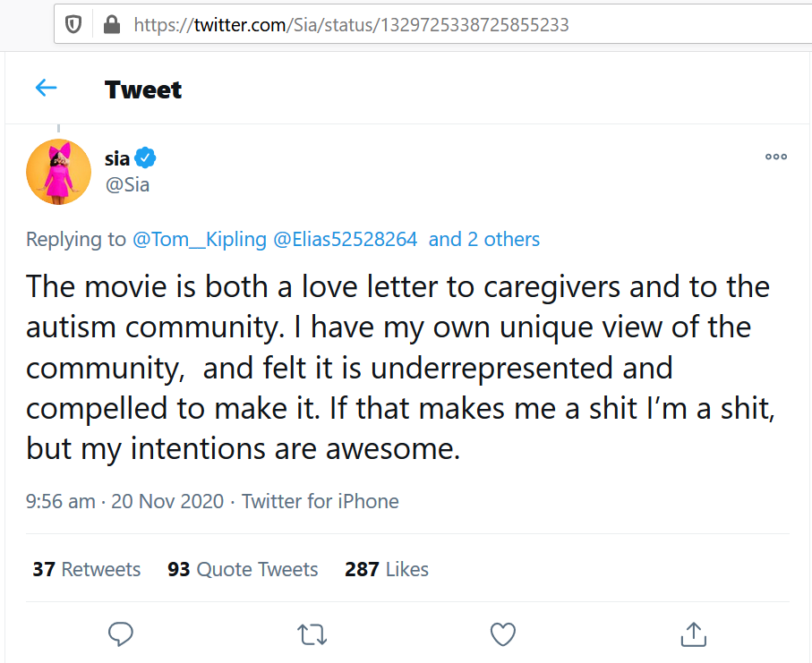Image resolution: width=812 pixels, height=663 pixels.
Task: Click Sia's verified badge icon
Action: point(146,159)
